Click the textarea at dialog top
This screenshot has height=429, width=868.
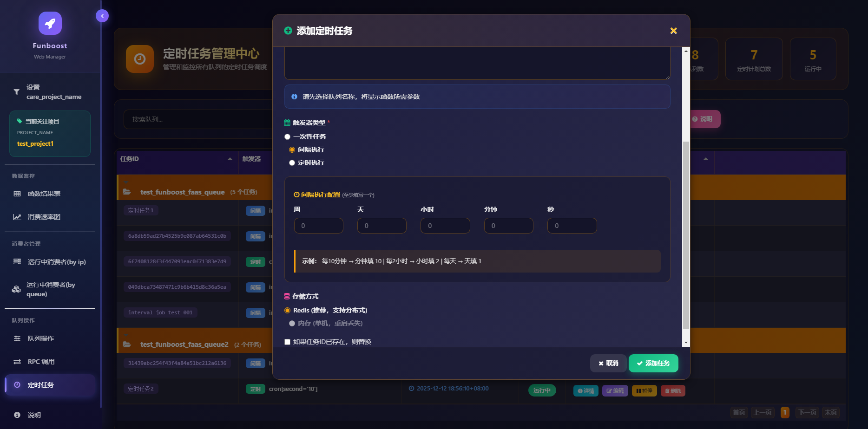tap(477, 63)
